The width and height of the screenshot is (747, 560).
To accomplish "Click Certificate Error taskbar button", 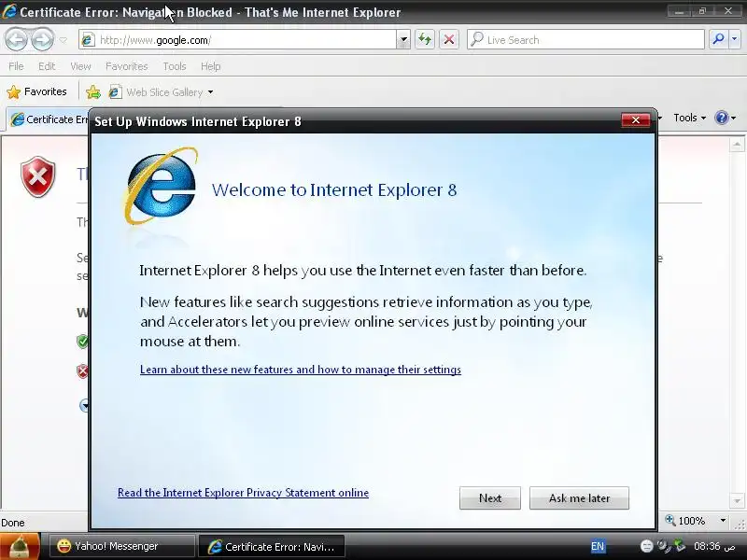I will (271, 547).
